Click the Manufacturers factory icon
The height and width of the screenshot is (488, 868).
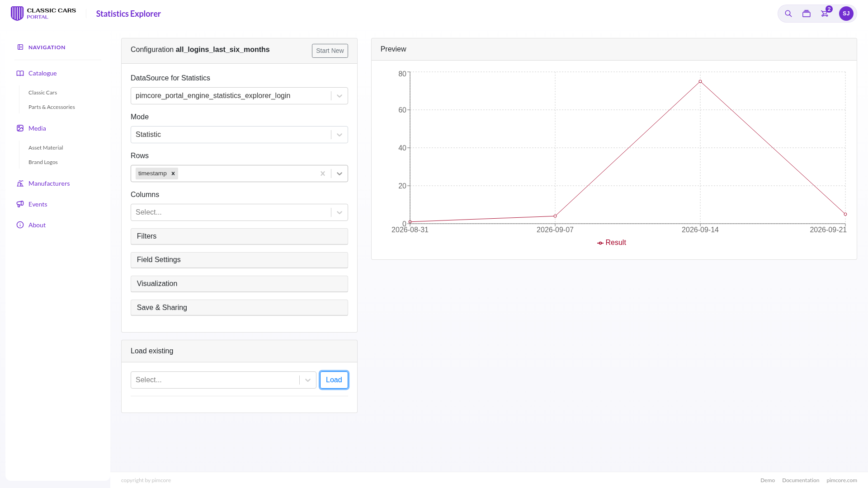20,183
